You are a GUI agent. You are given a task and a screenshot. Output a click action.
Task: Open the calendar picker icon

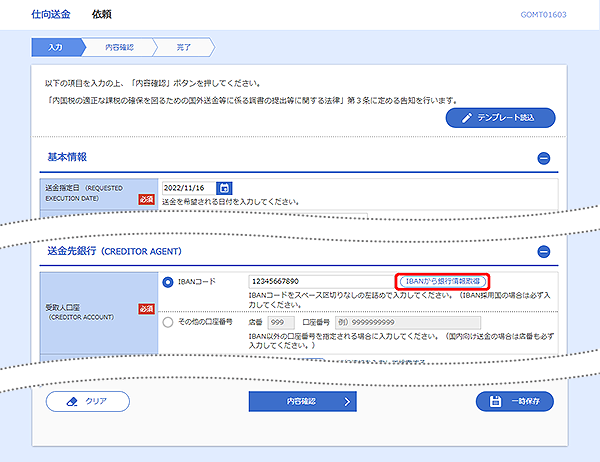pyautogui.click(x=224, y=188)
